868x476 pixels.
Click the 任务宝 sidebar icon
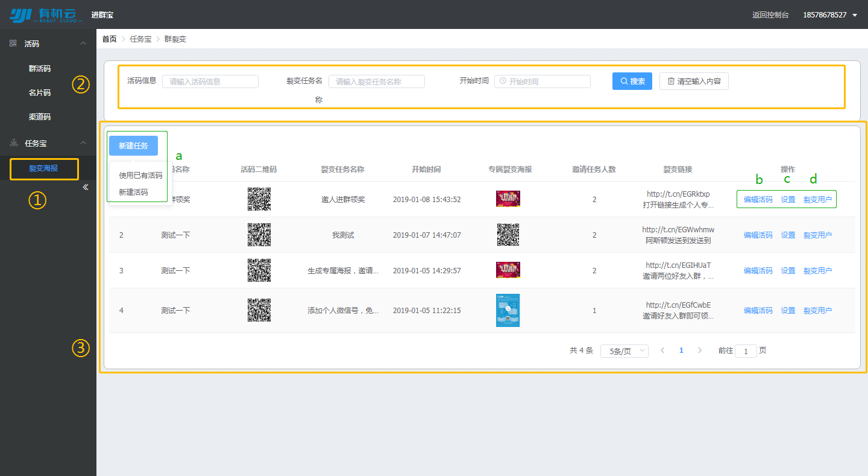pos(13,143)
